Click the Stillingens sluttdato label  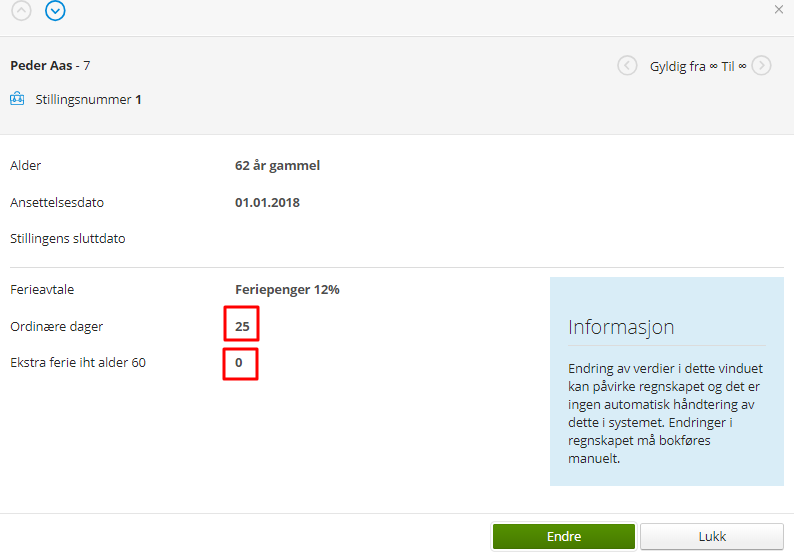67,239
